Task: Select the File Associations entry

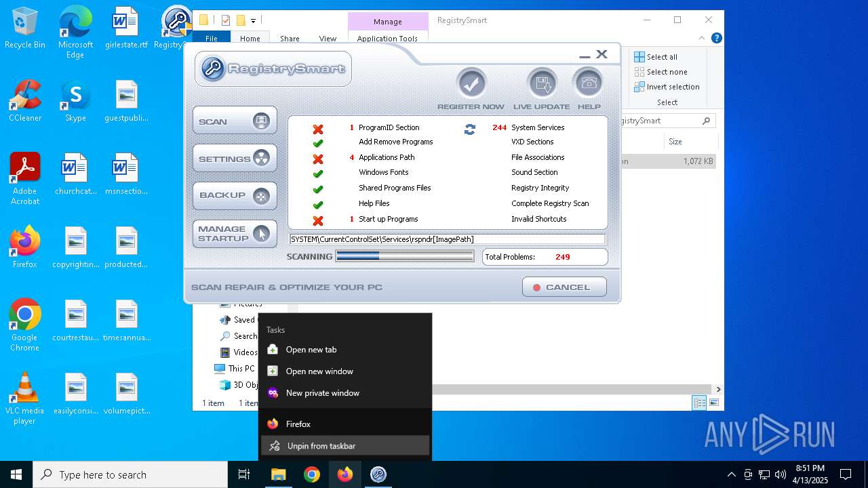Action: tap(538, 157)
